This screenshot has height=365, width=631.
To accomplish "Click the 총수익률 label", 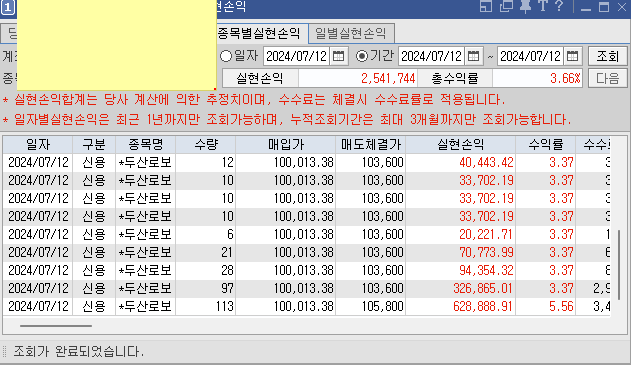I will (455, 78).
